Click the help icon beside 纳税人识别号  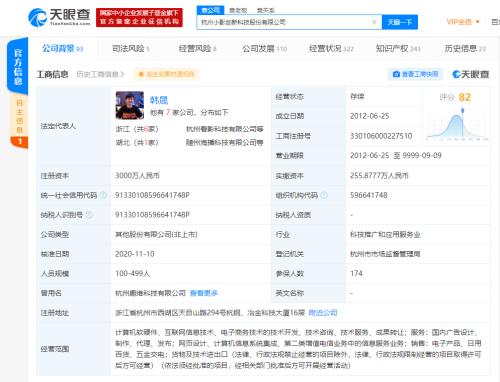89,215
